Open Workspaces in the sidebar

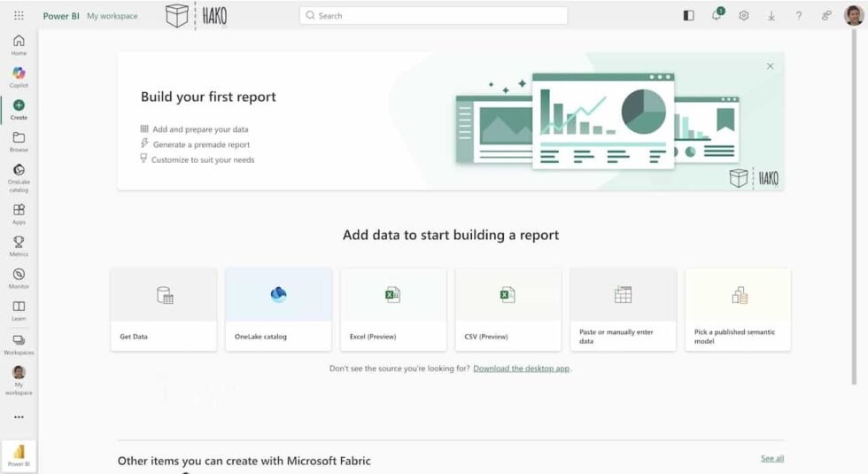(19, 344)
